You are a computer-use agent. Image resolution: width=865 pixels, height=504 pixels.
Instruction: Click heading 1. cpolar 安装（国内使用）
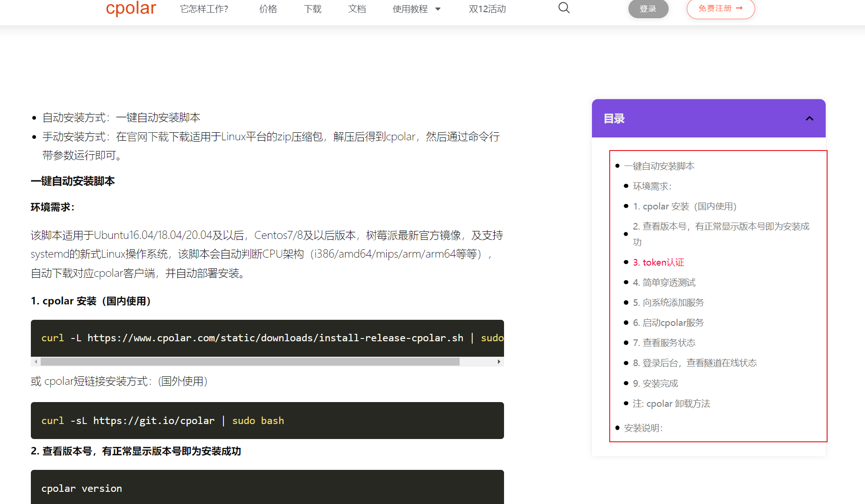[91, 301]
